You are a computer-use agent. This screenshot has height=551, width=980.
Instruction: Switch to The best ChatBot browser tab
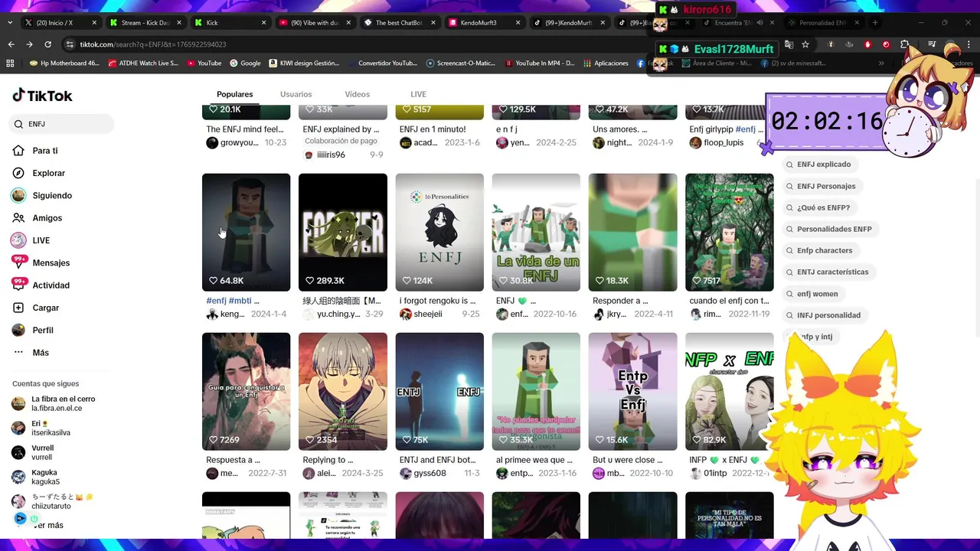(x=398, y=23)
